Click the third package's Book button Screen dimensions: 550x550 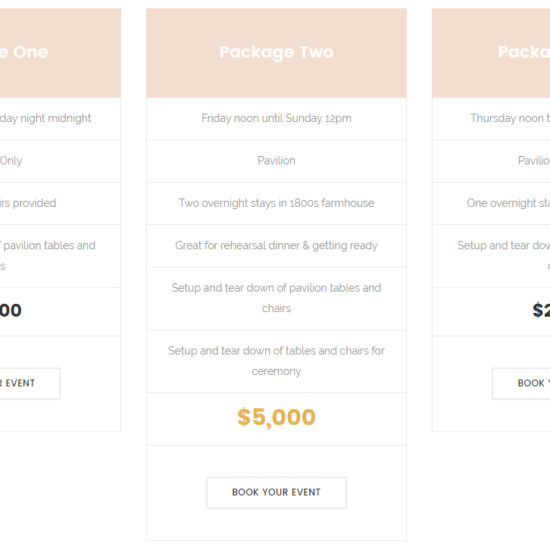coord(521,383)
